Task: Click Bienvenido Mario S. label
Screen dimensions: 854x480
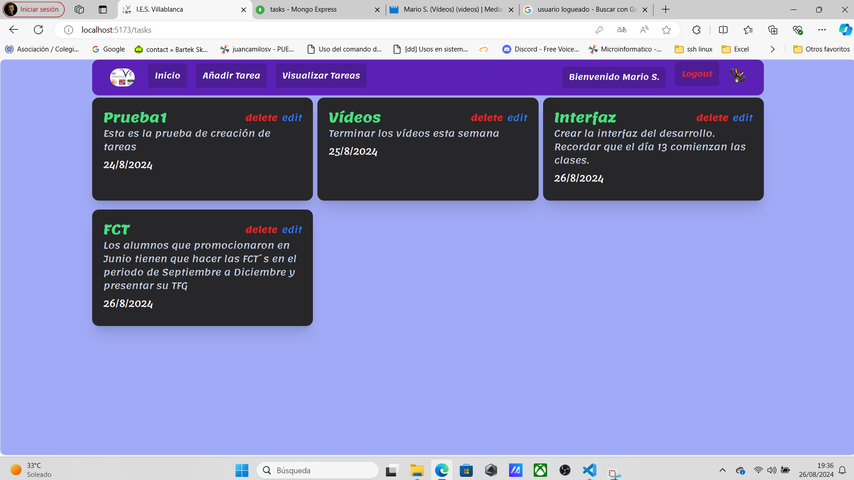Action: coord(614,77)
